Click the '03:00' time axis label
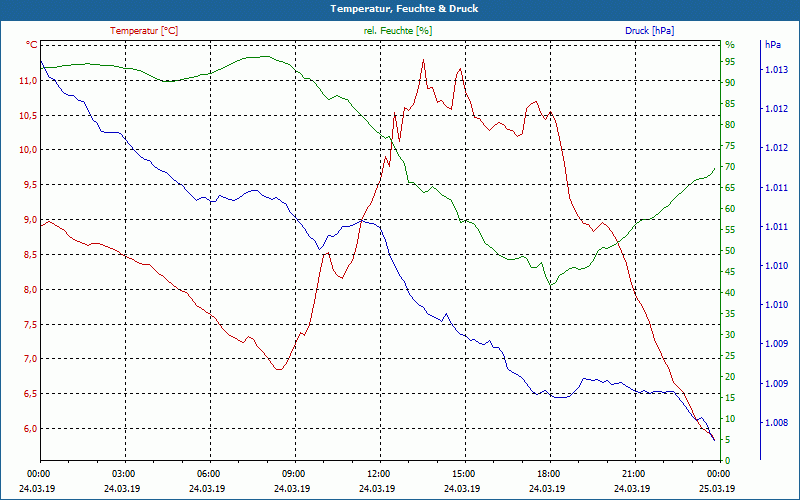Viewport: 800px width, 500px height. pos(125,474)
